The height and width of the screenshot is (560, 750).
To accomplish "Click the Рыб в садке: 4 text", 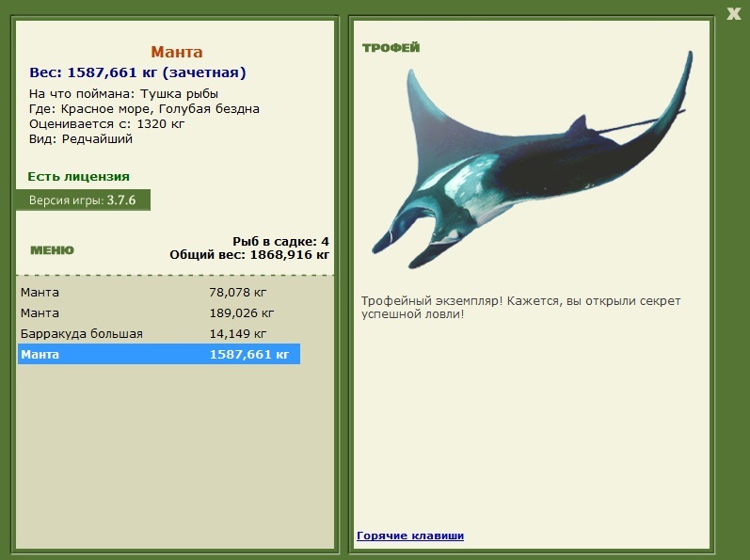I will pos(280,241).
